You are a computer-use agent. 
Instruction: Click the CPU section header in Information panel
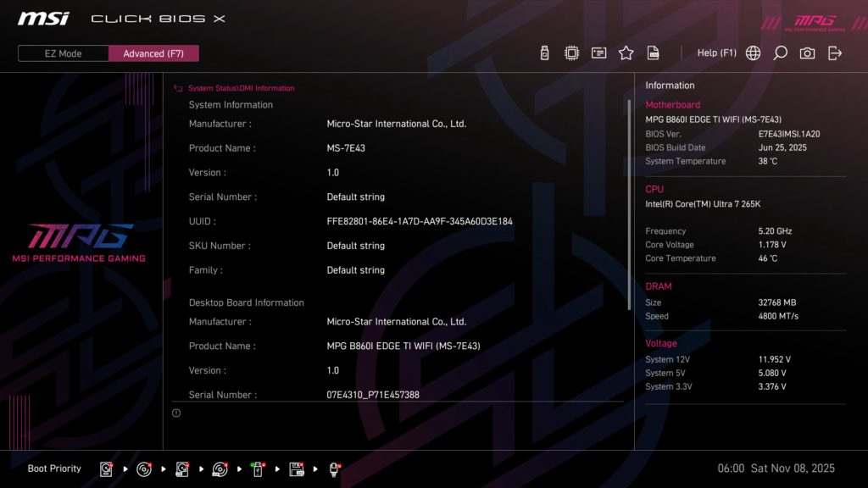654,189
